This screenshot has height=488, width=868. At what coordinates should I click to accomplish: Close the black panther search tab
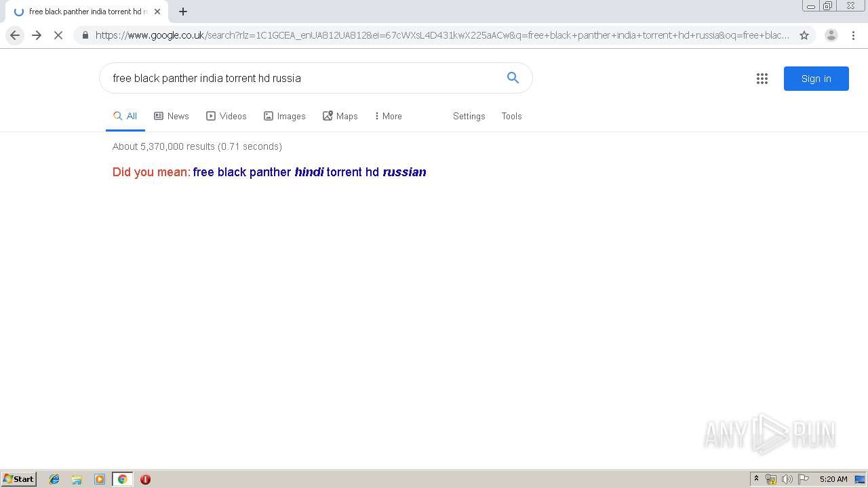pos(157,12)
